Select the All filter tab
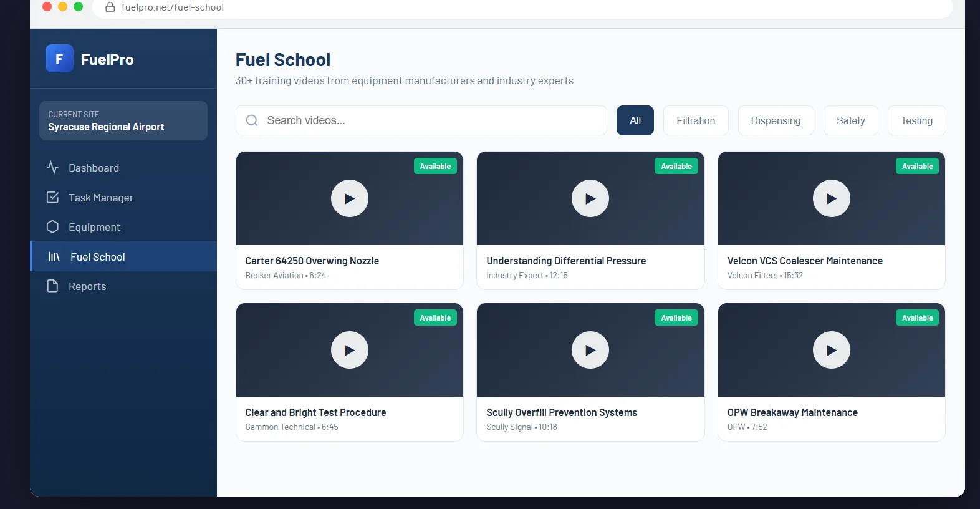This screenshot has width=980, height=509. coord(635,120)
